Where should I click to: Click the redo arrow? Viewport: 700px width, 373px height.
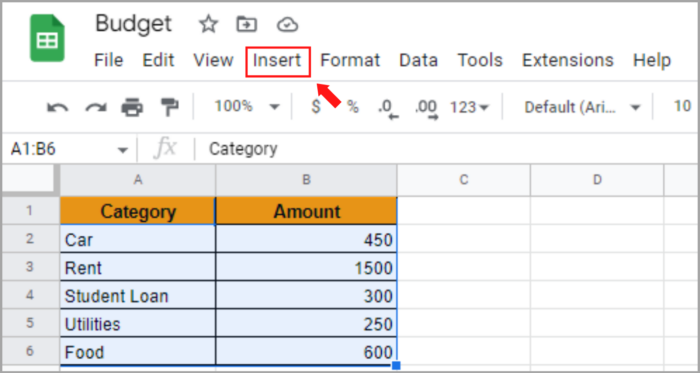pos(96,107)
